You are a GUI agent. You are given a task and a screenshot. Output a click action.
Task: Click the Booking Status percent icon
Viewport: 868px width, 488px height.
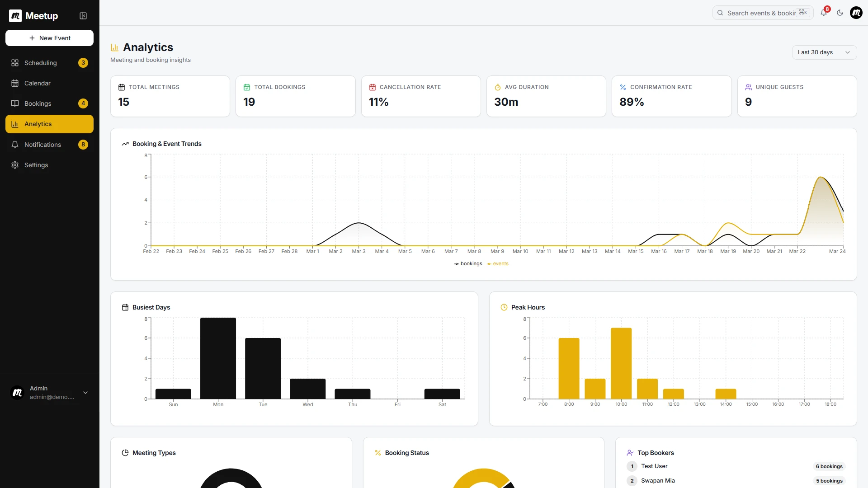click(378, 453)
